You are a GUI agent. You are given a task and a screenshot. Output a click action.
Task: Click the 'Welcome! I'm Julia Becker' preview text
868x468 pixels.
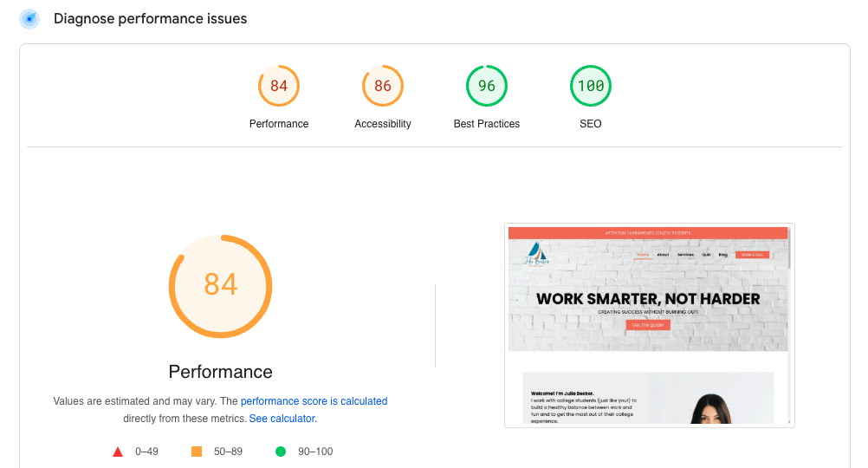click(562, 393)
